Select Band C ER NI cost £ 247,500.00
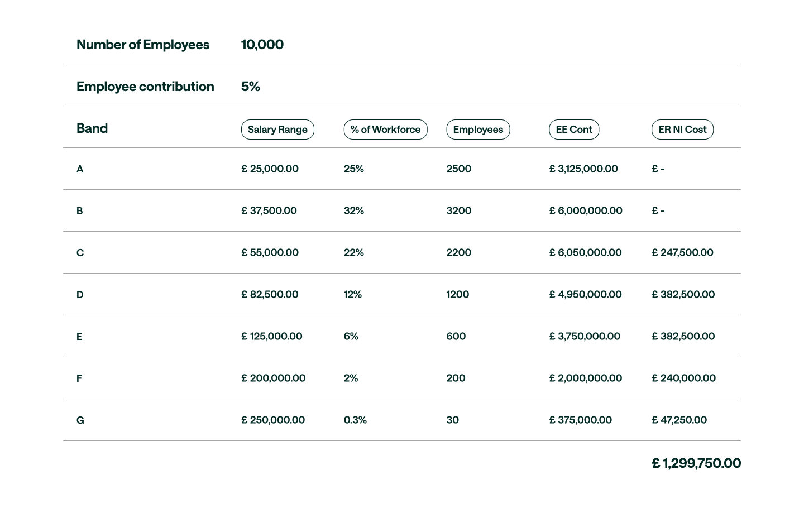 point(683,252)
